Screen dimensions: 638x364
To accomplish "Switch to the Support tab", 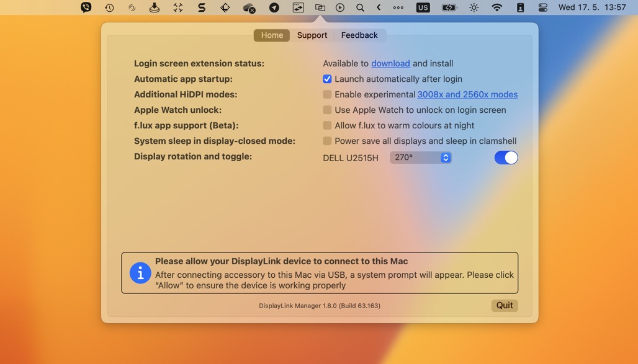I will [312, 35].
